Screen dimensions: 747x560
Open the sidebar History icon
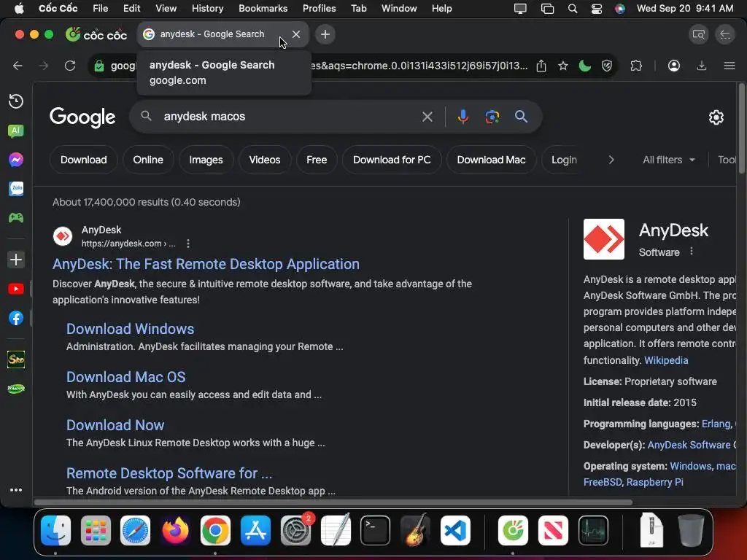(x=16, y=101)
